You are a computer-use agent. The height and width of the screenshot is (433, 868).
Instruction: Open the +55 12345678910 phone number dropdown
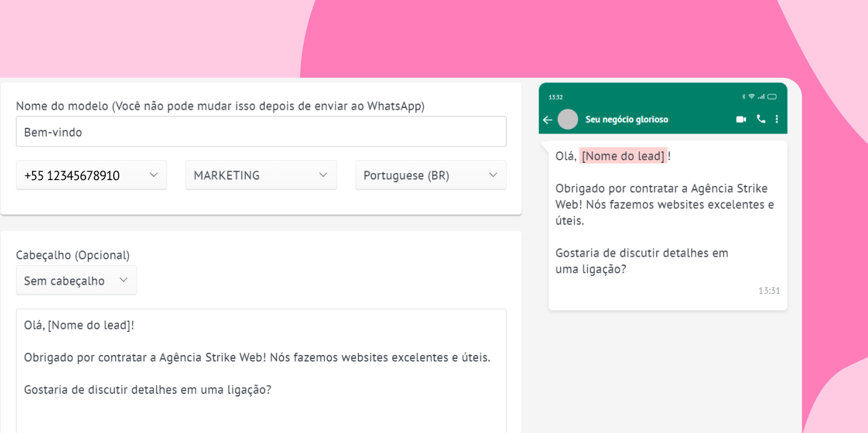91,175
